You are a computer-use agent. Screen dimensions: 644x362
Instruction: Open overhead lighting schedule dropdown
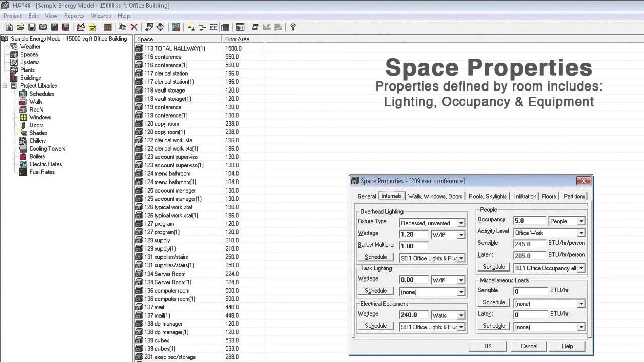(461, 258)
